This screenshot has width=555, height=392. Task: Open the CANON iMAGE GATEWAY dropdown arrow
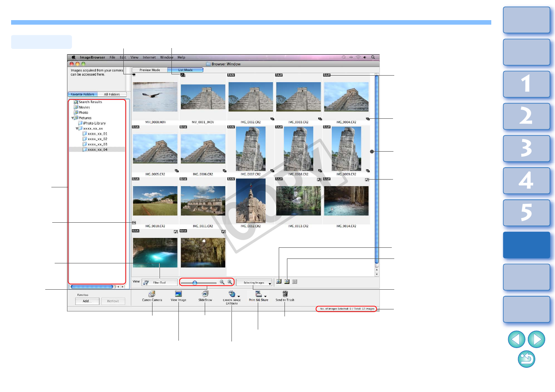(x=239, y=296)
